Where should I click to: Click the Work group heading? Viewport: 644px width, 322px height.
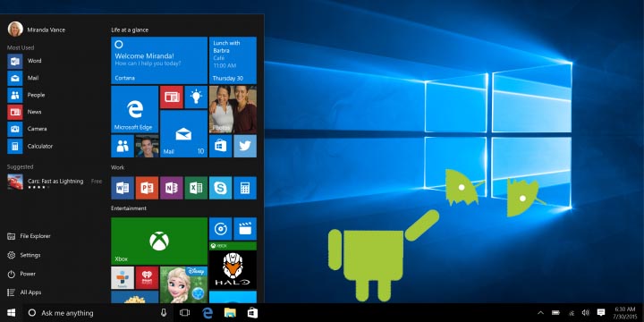click(117, 167)
